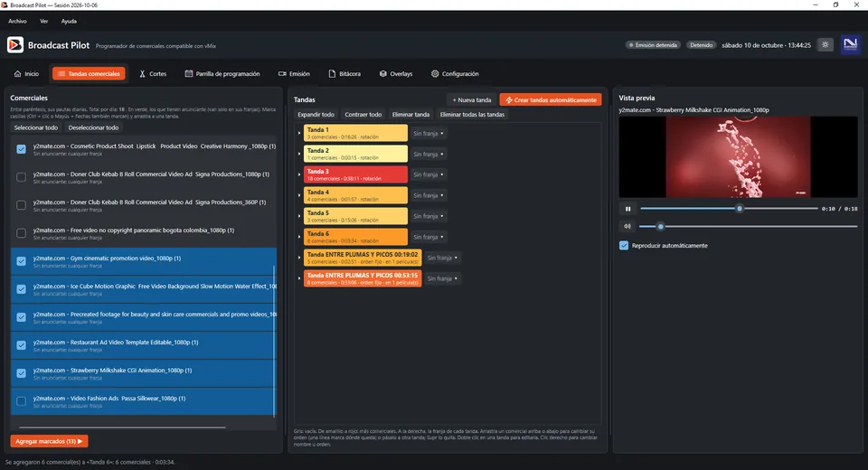Click the video playback progress slider

coord(729,209)
